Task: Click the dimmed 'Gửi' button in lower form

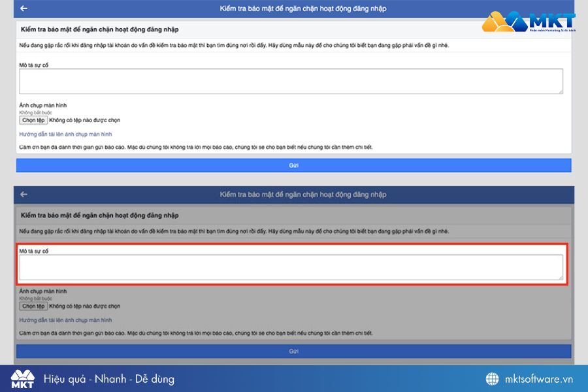Action: point(293,351)
